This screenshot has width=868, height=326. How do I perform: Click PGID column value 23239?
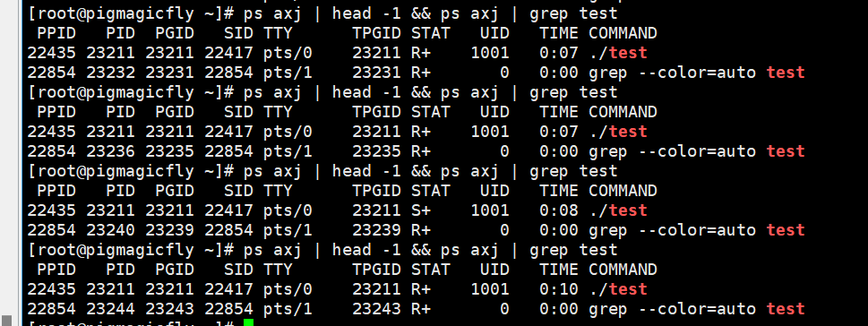pyautogui.click(x=169, y=229)
